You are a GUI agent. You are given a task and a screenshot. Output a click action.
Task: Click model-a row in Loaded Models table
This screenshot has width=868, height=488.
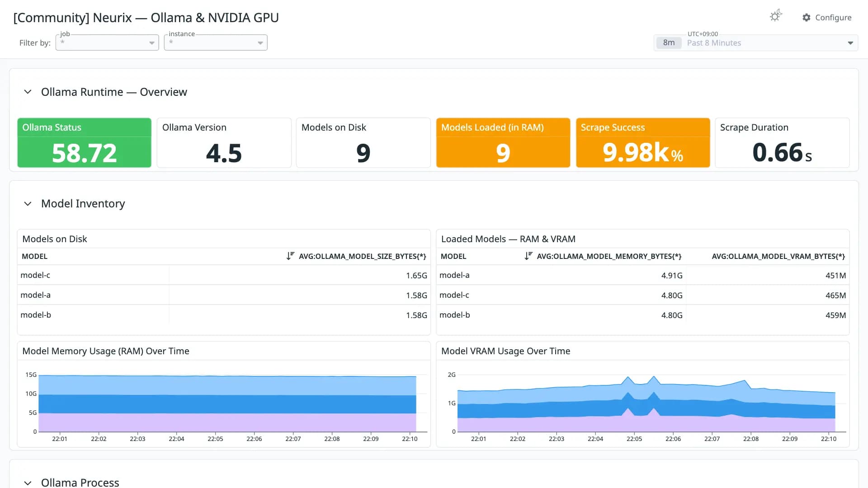[643, 275]
